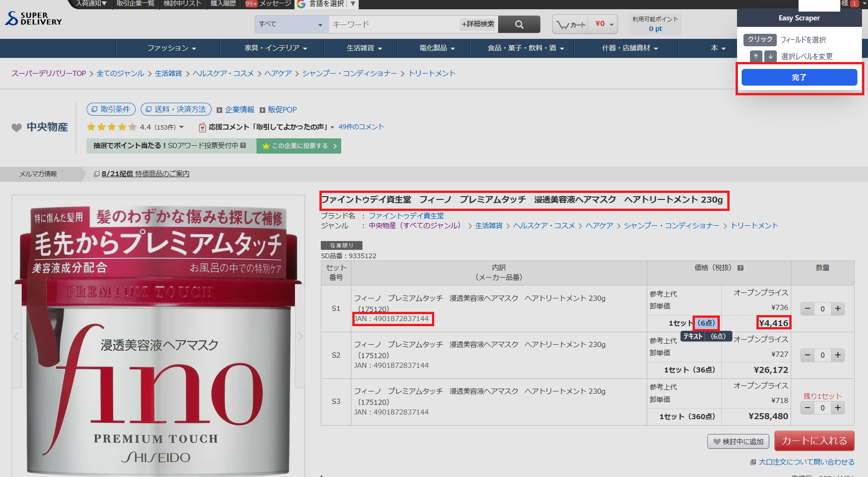Viewport: 868px width, 477px height.
Task: Click +詳細検索 button
Action: 478,24
